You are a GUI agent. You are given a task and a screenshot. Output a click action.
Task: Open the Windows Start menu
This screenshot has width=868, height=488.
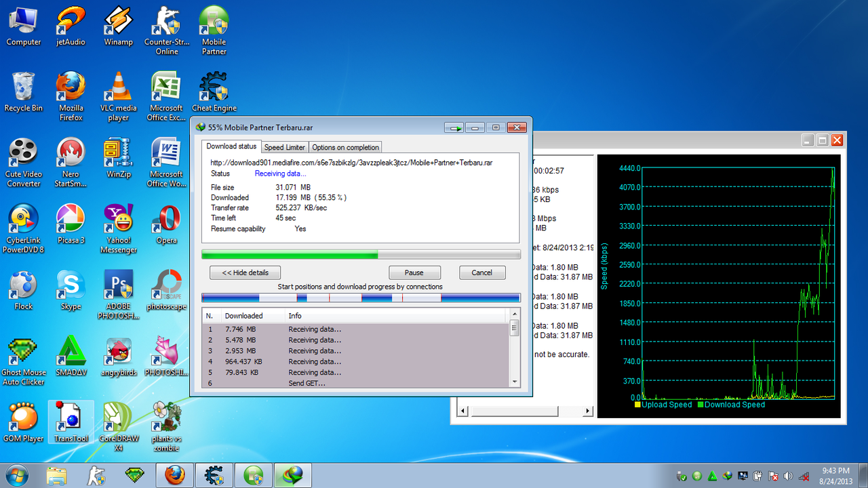(x=17, y=474)
